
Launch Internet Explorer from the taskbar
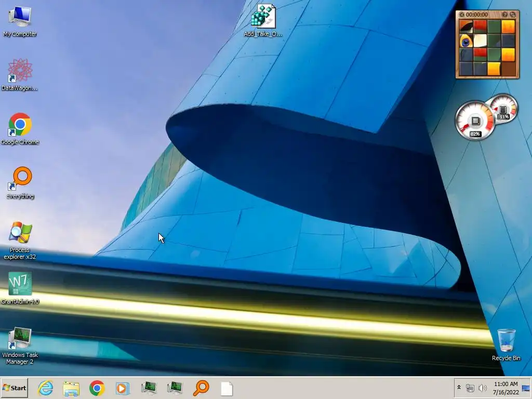click(x=46, y=388)
